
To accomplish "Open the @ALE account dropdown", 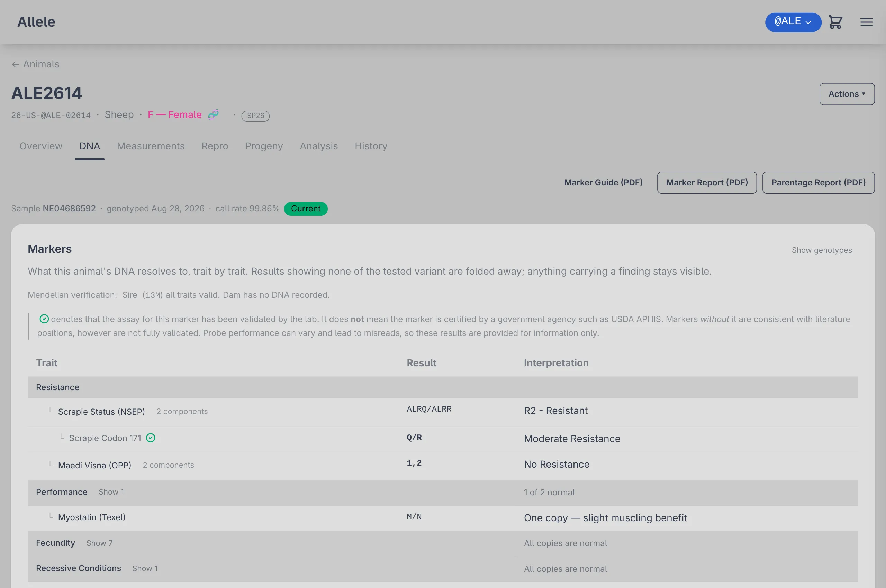I will [x=793, y=22].
